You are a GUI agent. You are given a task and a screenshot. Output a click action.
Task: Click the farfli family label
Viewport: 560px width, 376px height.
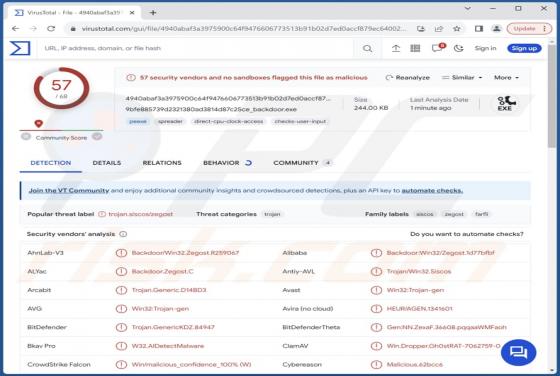coord(481,214)
